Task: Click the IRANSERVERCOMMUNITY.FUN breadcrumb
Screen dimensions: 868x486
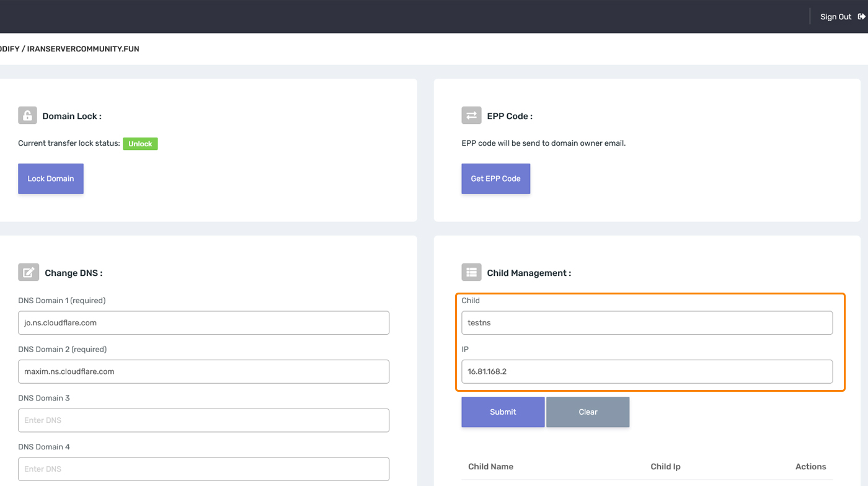Action: point(83,49)
